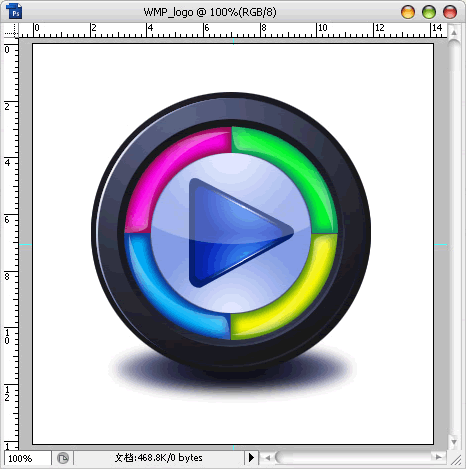The height and width of the screenshot is (469, 466).
Task: Click the horizontal scrollbar left arrow
Action: (267, 458)
